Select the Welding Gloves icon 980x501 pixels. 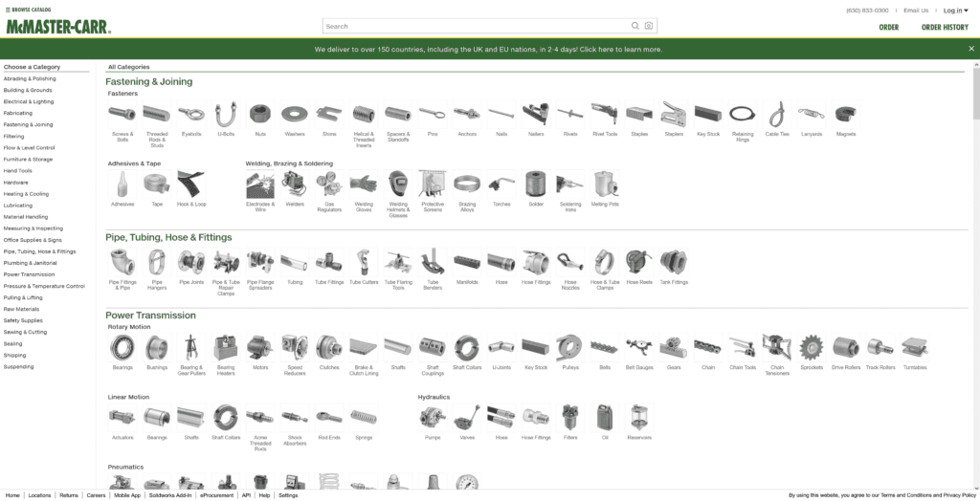coord(364,185)
